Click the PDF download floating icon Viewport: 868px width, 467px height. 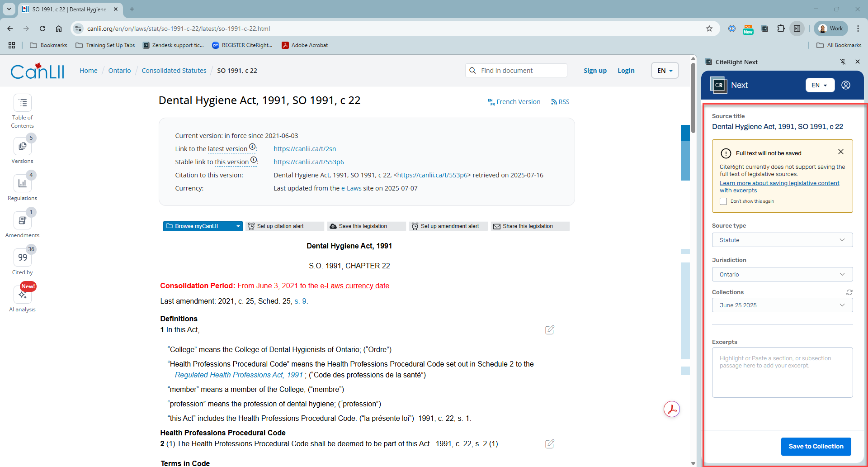[672, 409]
